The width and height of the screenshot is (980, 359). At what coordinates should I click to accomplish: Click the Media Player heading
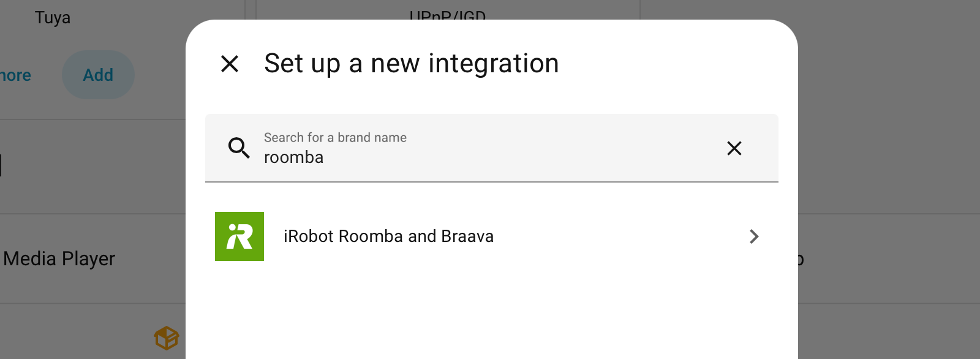pyautogui.click(x=59, y=259)
